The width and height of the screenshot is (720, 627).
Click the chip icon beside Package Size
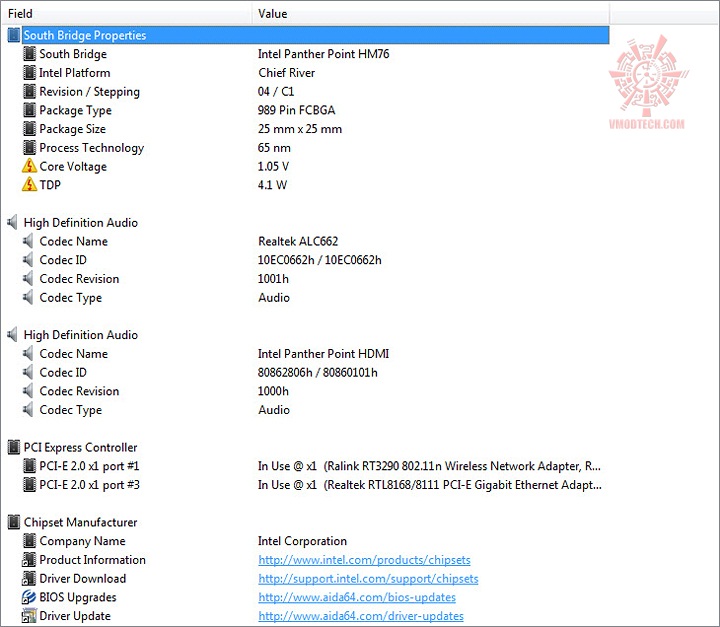(29, 129)
